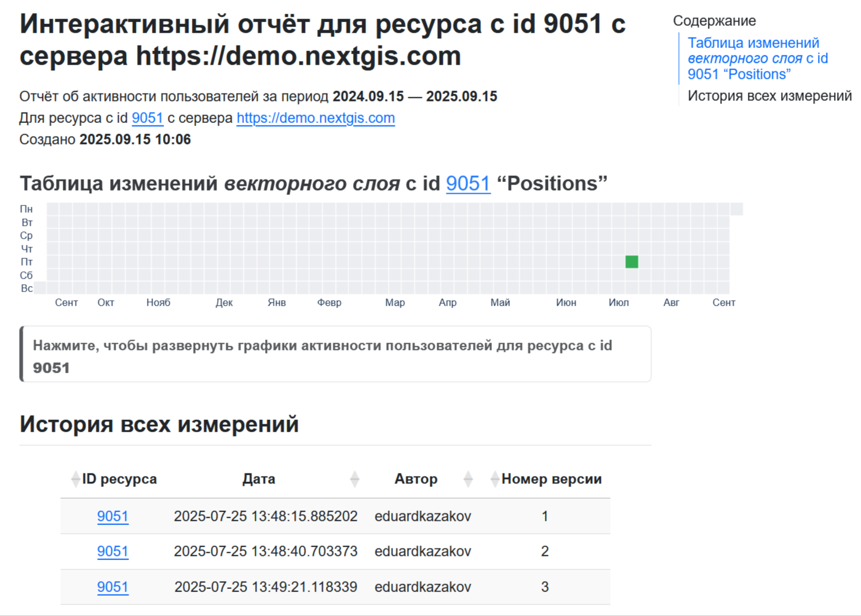Click version number 2 cell
Image resolution: width=861 pixels, height=616 pixels.
(x=545, y=551)
